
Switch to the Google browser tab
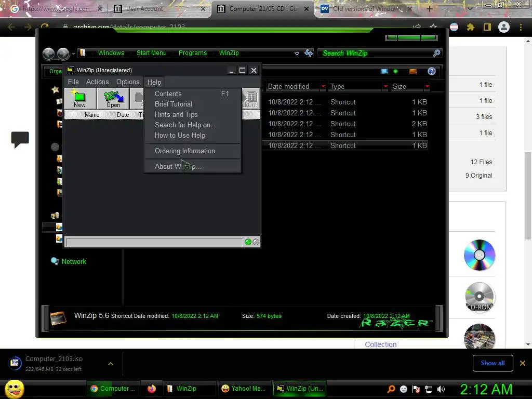pos(56,9)
